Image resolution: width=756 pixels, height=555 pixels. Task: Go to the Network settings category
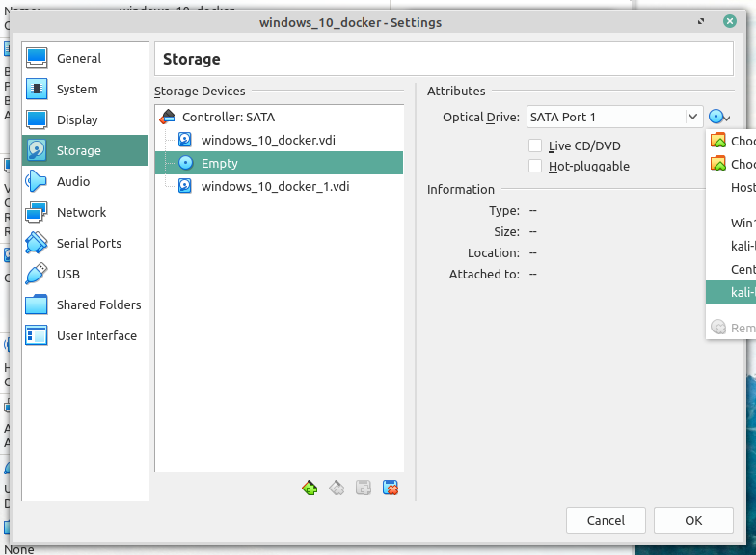[x=85, y=212]
